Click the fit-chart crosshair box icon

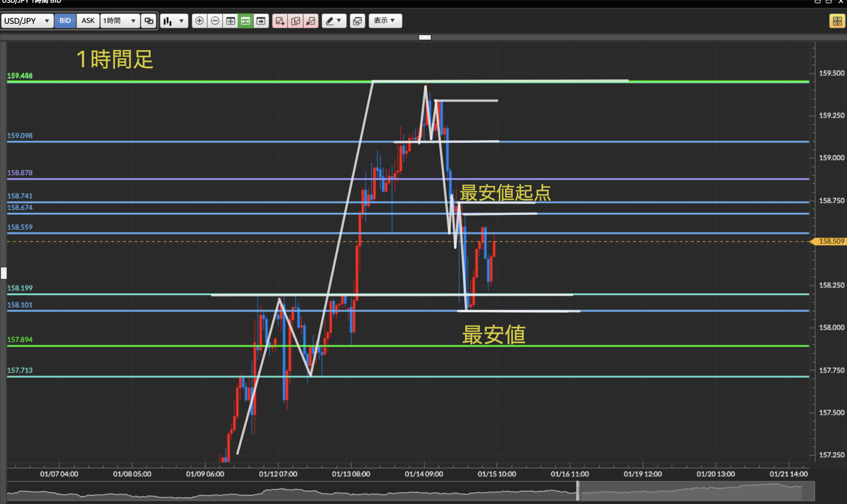(230, 21)
